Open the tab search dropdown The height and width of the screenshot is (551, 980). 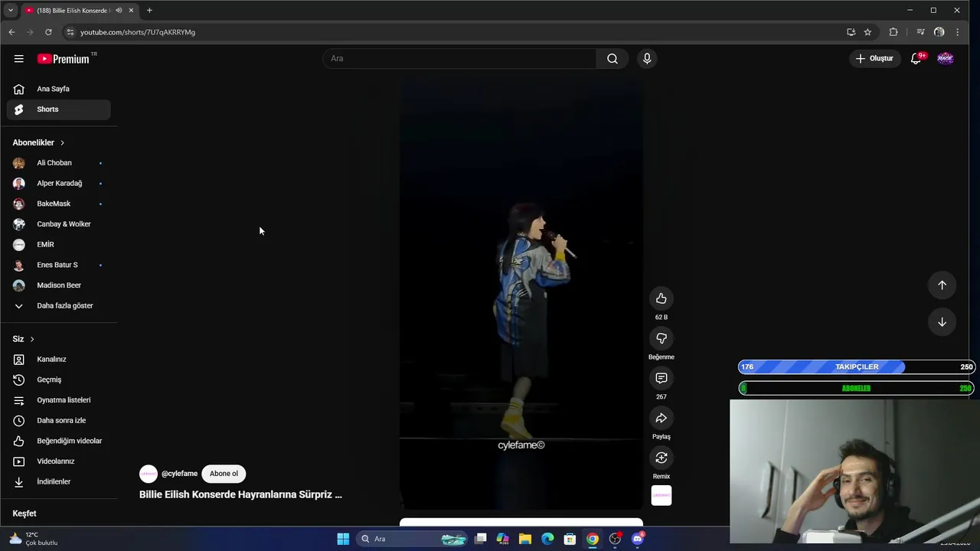coord(10,11)
